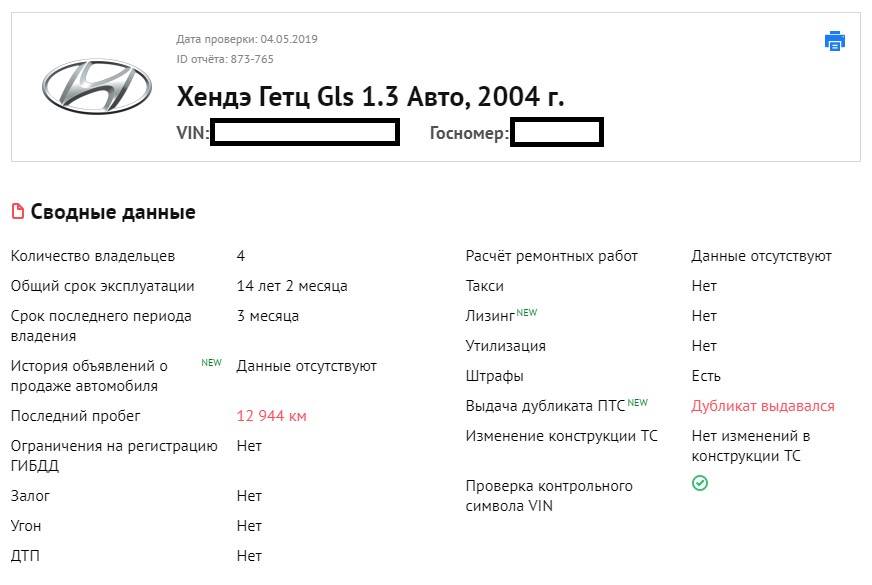
Task: Click the ДТП row label
Action: click(26, 555)
